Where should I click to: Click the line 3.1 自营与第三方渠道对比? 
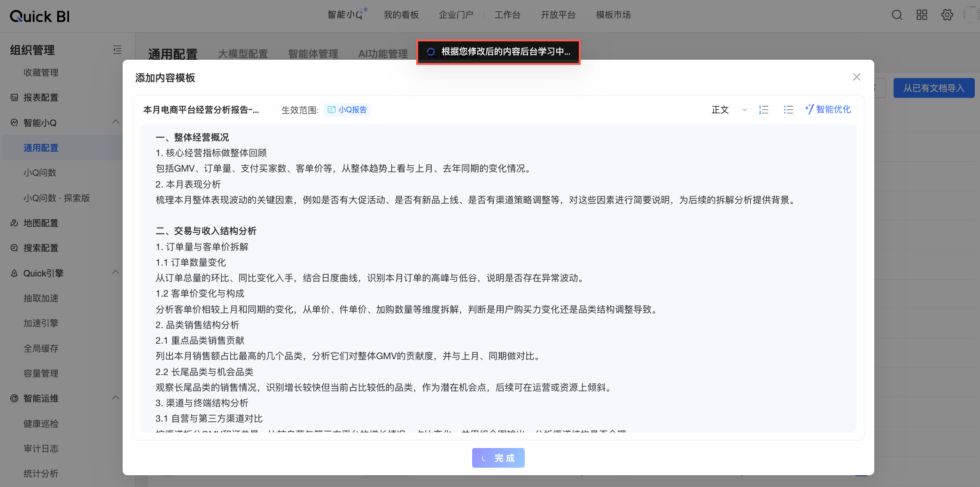[209, 418]
